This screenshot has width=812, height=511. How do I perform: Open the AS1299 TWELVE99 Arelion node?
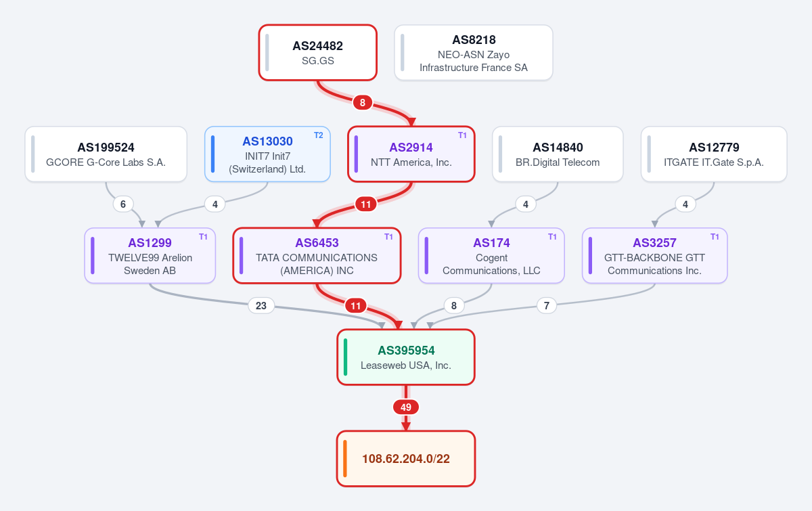tap(150, 256)
